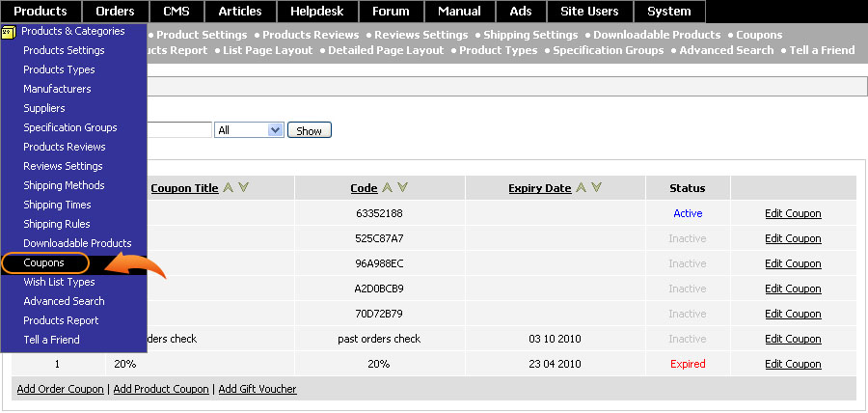This screenshot has height=413, width=868.
Task: Choose Tell a Friend from Products dropdown menu
Action: (x=51, y=340)
